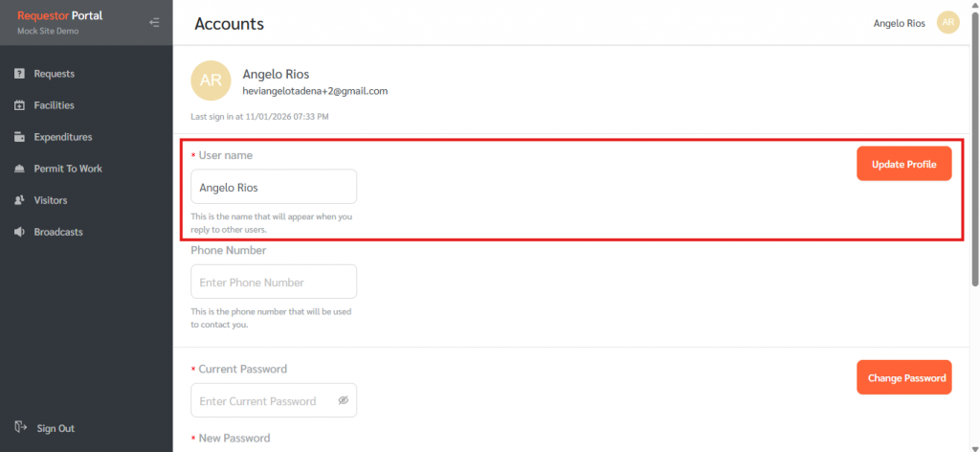The height and width of the screenshot is (452, 980).
Task: Click the Permit To Work icon
Action: point(19,169)
